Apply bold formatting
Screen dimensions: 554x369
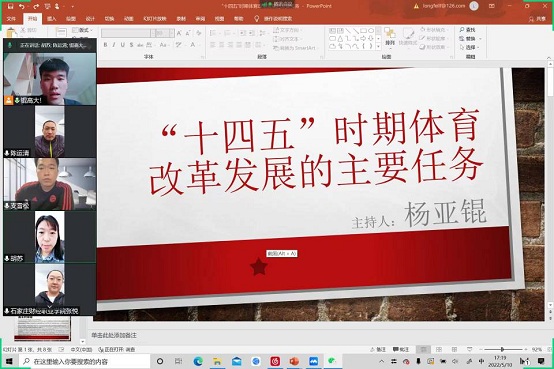click(x=105, y=45)
